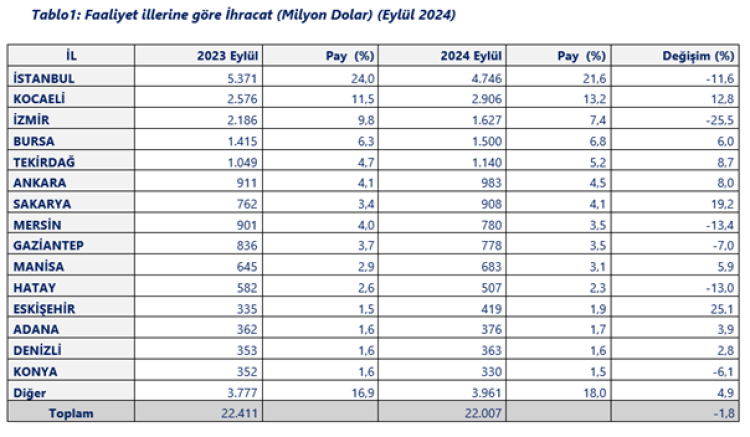
Task: Click the İSTANBUL row label
Action: (x=42, y=77)
